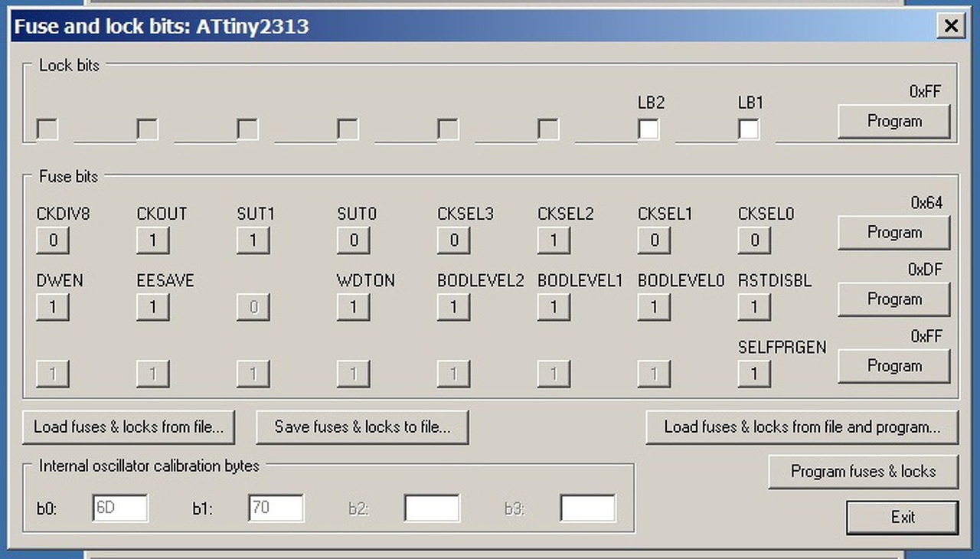Toggle the CKSEL2 fuse bit
Image resolution: width=980 pixels, height=559 pixels.
click(554, 240)
